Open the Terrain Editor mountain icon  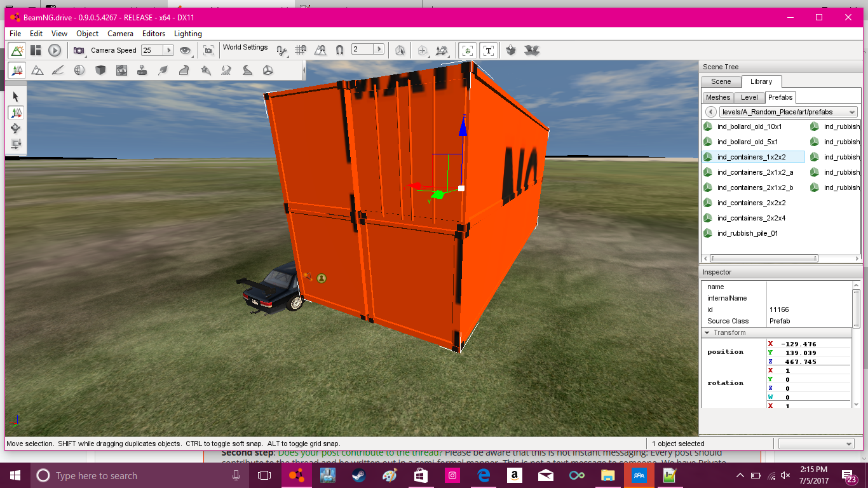tap(37, 70)
